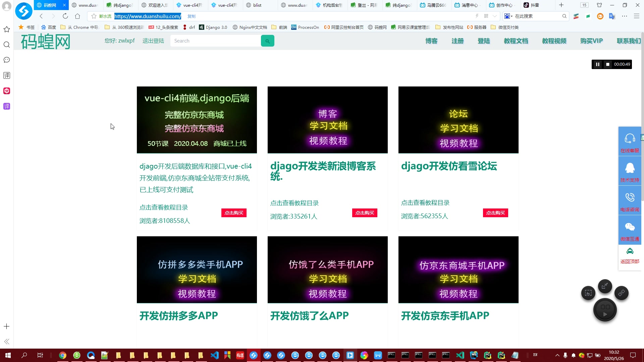
Task: Open the sidebar favorites star icon
Action: pyautogui.click(x=7, y=29)
